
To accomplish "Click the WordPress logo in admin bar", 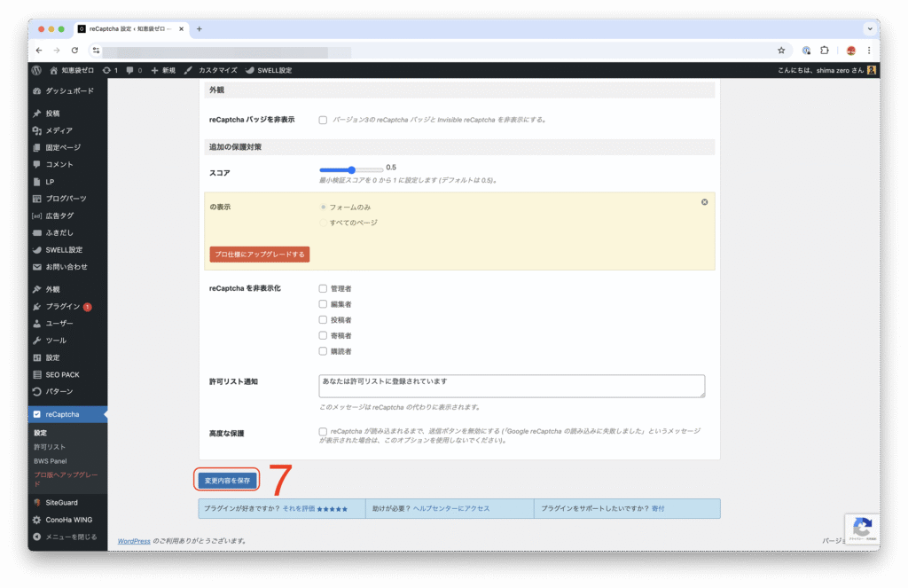I will (36, 70).
